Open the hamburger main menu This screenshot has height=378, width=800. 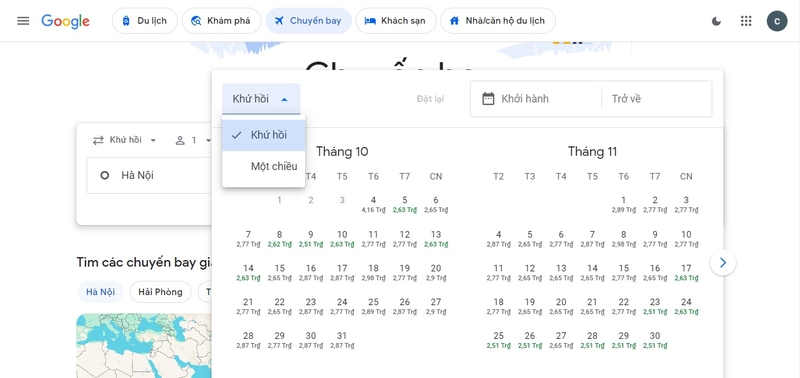click(23, 21)
